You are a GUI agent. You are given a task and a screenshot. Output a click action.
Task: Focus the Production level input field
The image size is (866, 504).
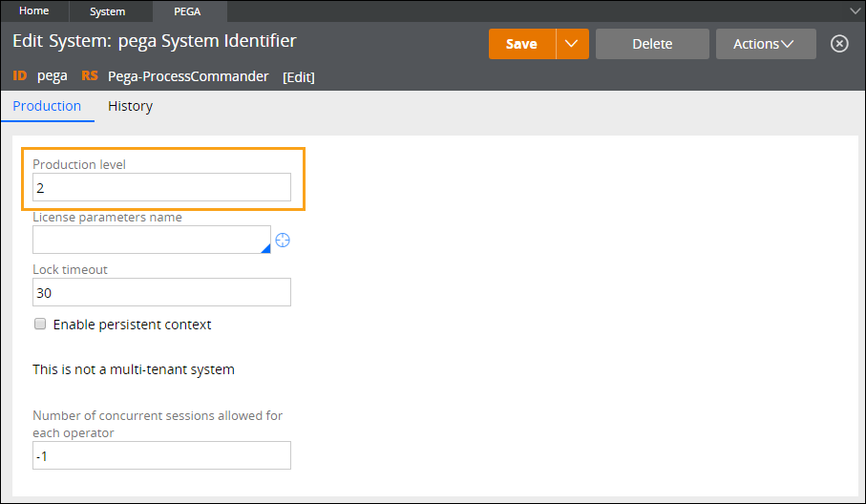(x=161, y=187)
